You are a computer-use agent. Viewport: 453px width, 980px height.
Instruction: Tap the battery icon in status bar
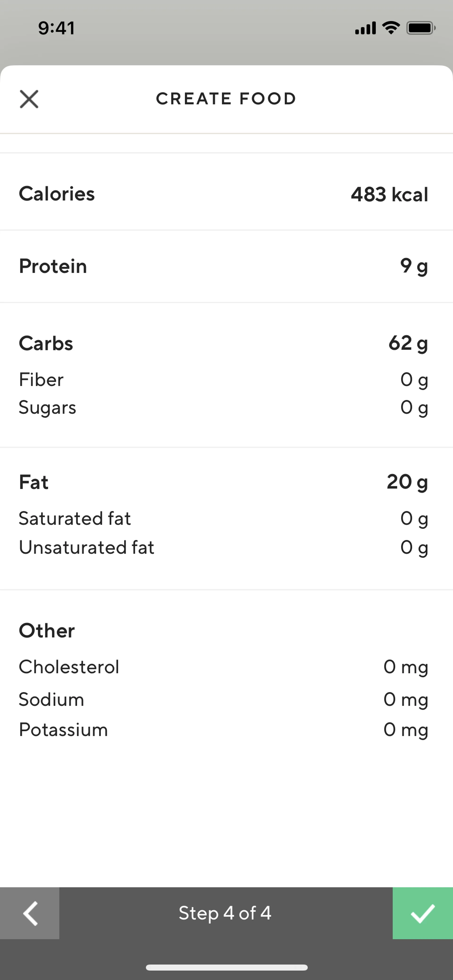[421, 28]
